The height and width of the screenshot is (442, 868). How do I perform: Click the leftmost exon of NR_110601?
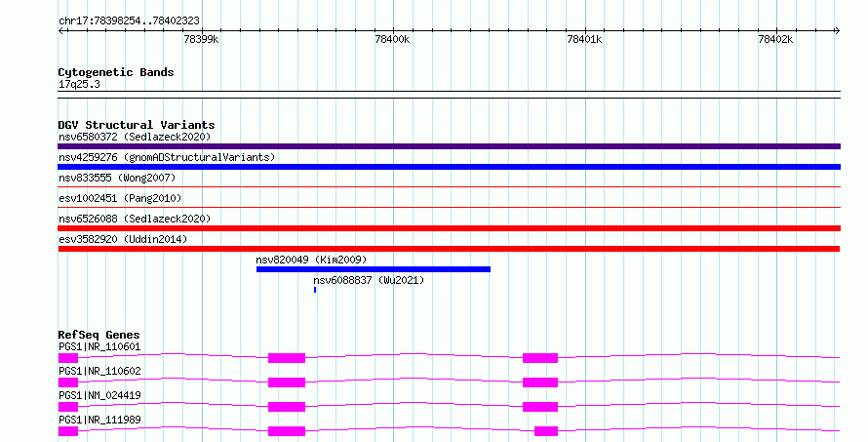click(x=68, y=358)
